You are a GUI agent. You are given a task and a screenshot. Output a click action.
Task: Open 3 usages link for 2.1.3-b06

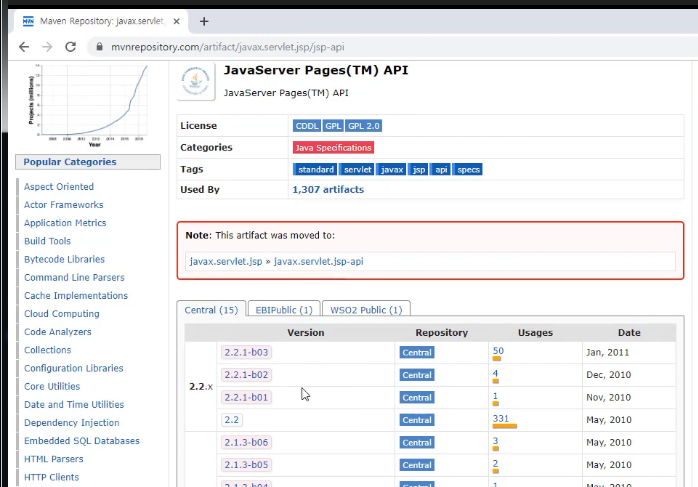pyautogui.click(x=495, y=441)
